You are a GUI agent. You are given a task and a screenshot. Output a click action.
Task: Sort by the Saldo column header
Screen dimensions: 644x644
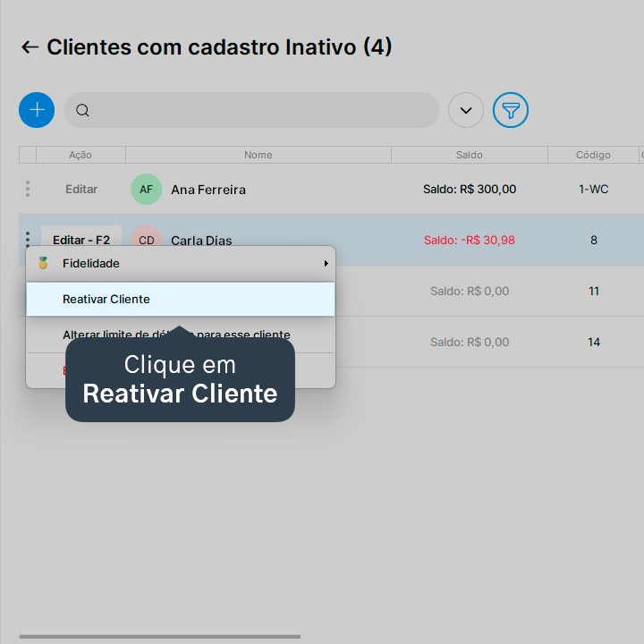(469, 155)
